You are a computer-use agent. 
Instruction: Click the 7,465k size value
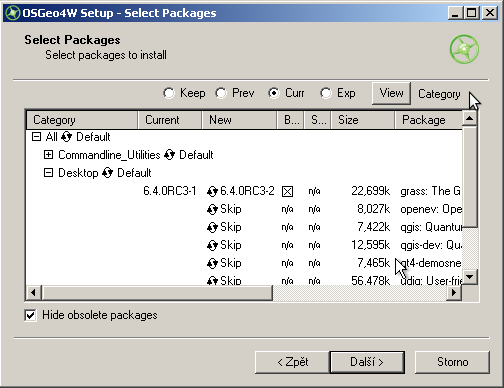[373, 263]
